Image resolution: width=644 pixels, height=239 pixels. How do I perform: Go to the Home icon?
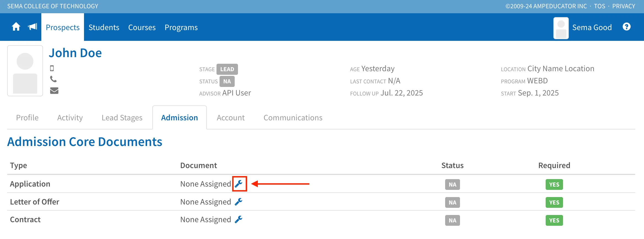pyautogui.click(x=16, y=27)
